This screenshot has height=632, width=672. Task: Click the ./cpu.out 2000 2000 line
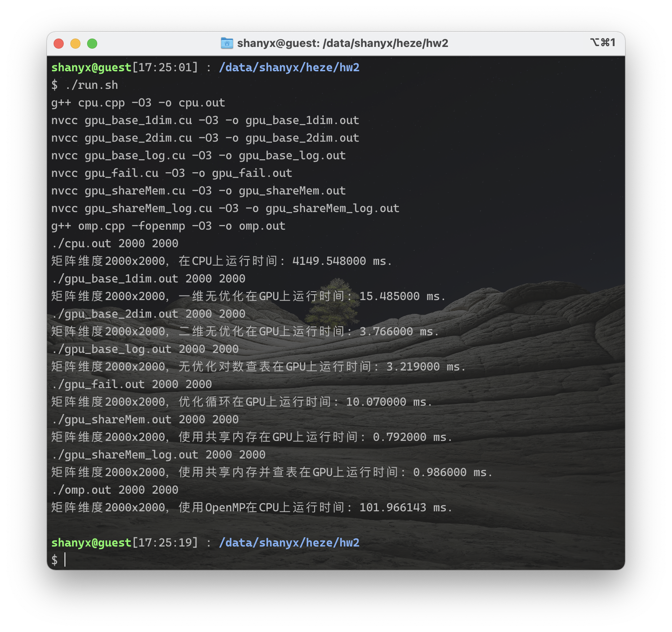coord(115,243)
